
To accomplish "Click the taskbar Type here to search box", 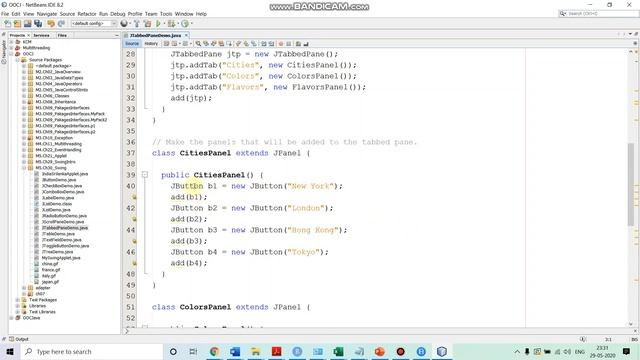I will point(91,351).
